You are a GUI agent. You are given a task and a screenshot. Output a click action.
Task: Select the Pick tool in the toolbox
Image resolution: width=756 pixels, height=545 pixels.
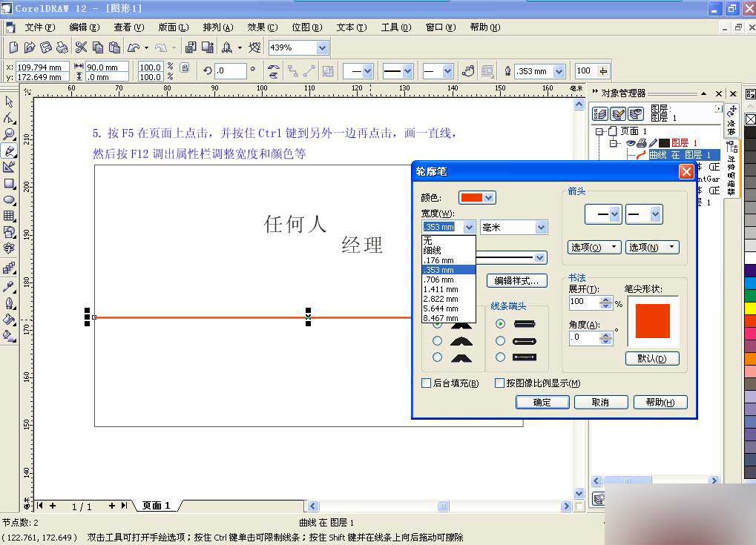pos(9,102)
